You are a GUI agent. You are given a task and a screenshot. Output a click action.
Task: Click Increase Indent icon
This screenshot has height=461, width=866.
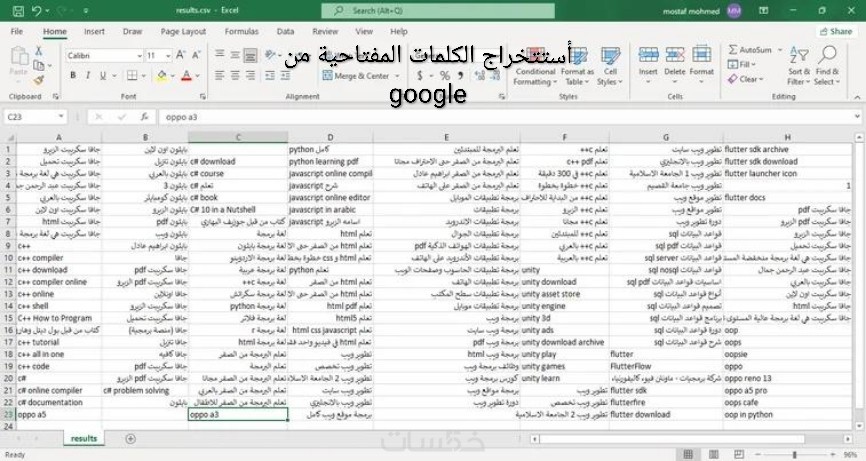coord(285,75)
